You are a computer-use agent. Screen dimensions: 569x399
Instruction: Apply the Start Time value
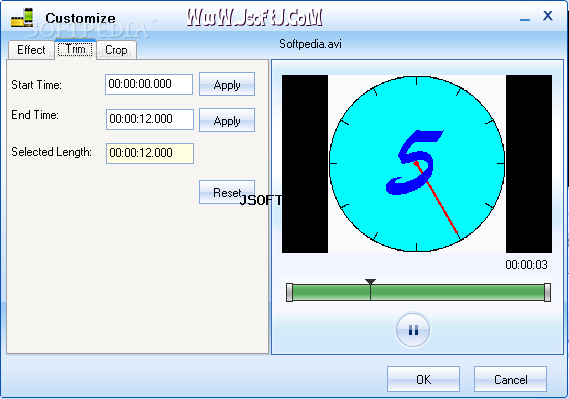pos(227,84)
